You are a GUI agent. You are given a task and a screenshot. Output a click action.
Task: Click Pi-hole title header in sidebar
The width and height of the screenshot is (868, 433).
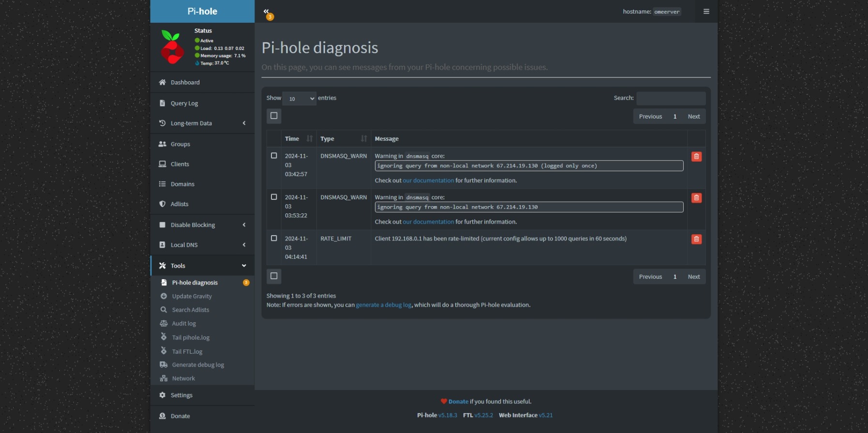coord(202,11)
